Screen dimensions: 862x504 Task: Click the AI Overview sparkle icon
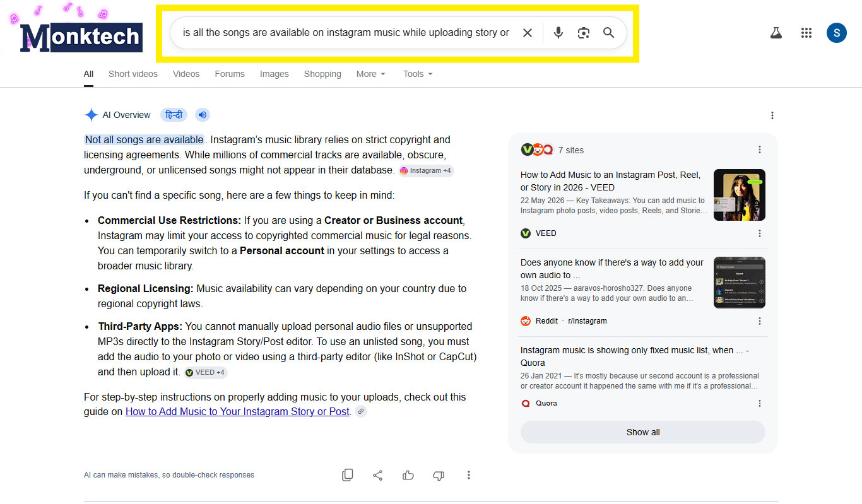point(92,115)
